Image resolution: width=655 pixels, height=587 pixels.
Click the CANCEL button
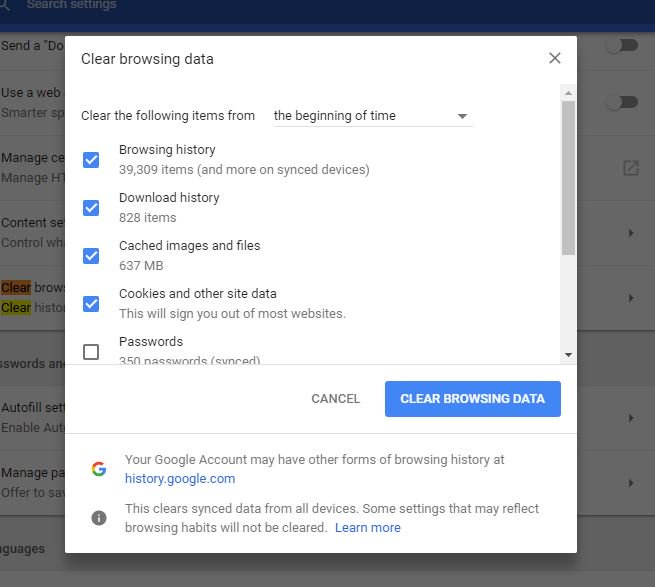tap(335, 399)
